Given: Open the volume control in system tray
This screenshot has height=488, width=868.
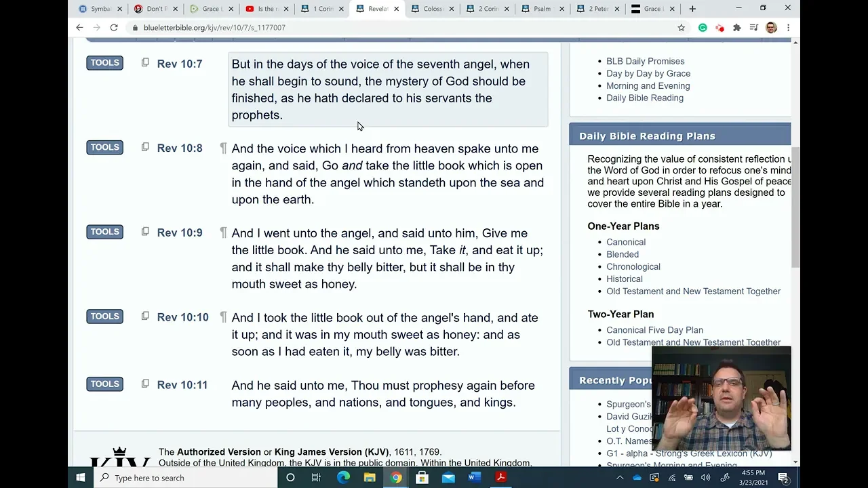Looking at the screenshot, I should click(x=706, y=478).
